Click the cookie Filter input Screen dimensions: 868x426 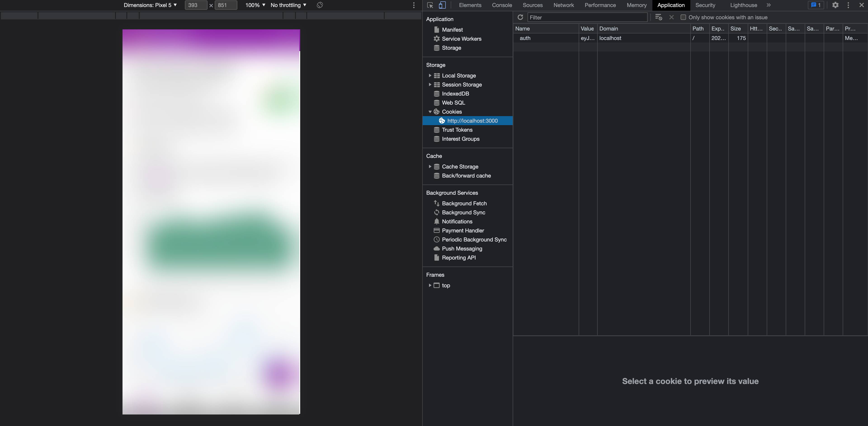click(587, 17)
